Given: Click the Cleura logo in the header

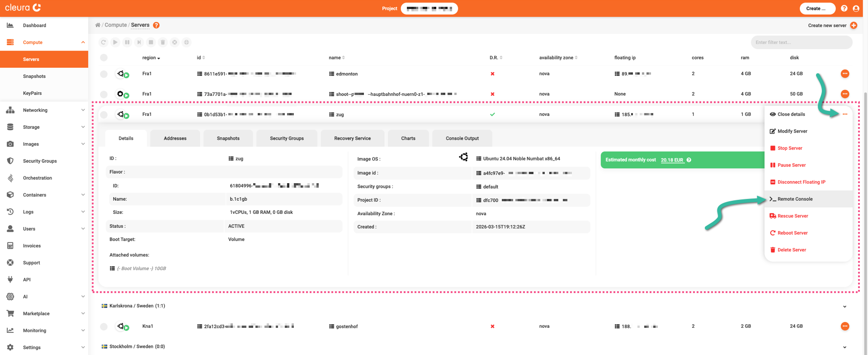Looking at the screenshot, I should tap(23, 8).
